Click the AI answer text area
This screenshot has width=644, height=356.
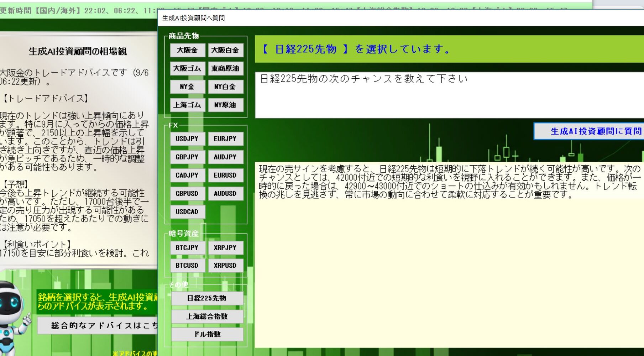pos(449,255)
